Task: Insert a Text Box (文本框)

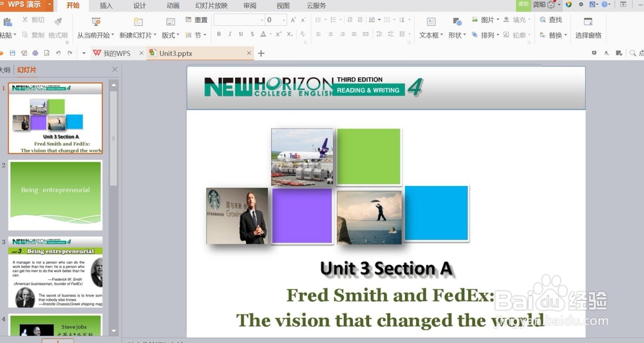Action: click(431, 28)
